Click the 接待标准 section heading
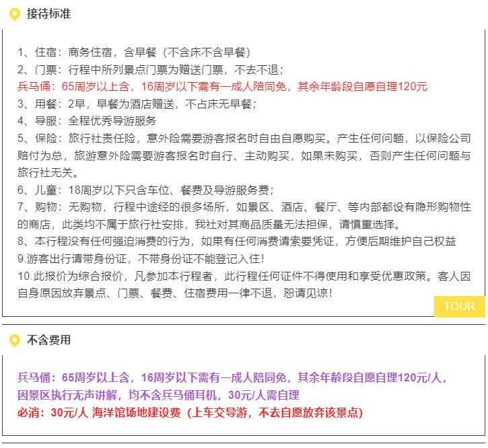 pos(49,14)
